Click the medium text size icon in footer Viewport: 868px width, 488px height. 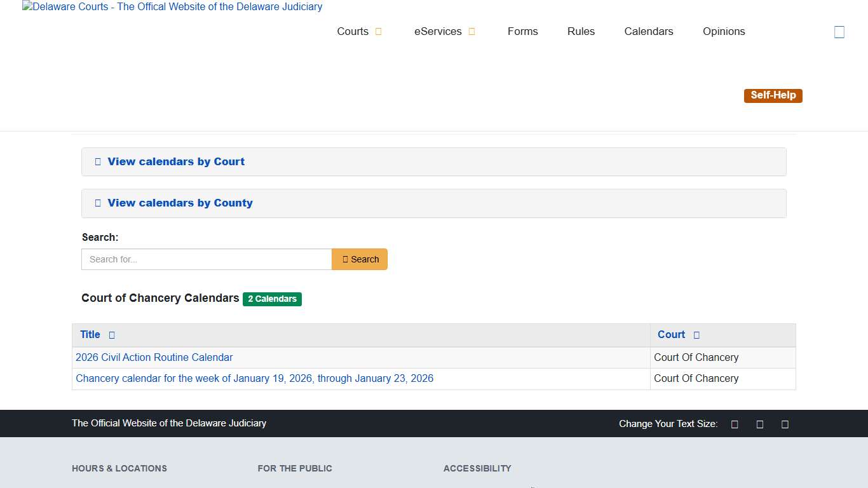pos(760,424)
